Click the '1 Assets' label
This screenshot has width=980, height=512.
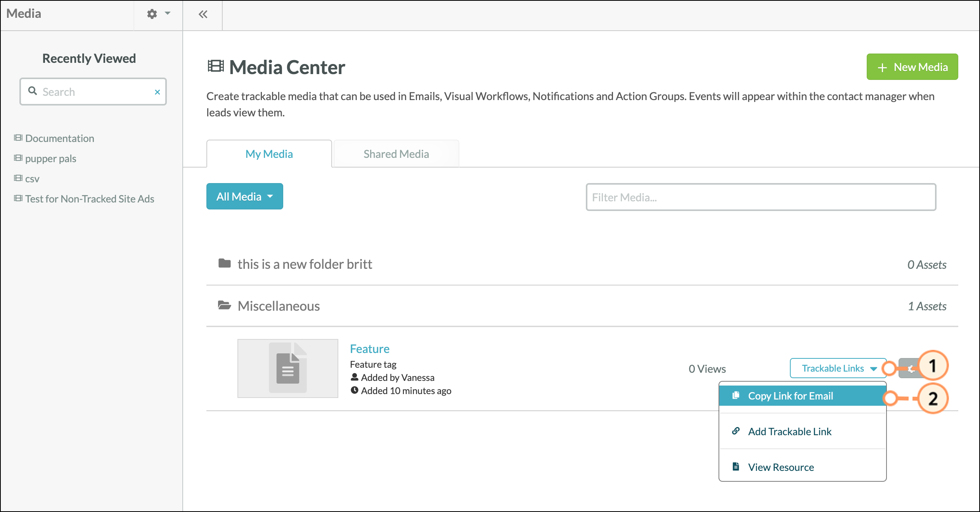(927, 306)
